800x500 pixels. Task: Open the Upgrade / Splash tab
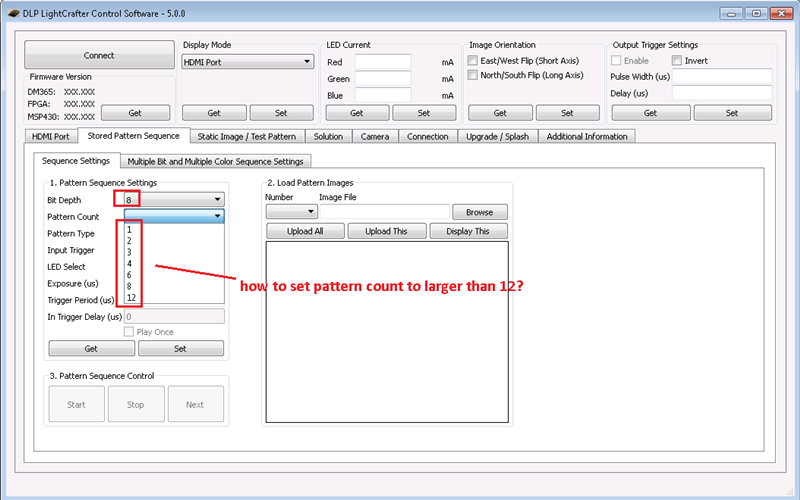click(497, 136)
